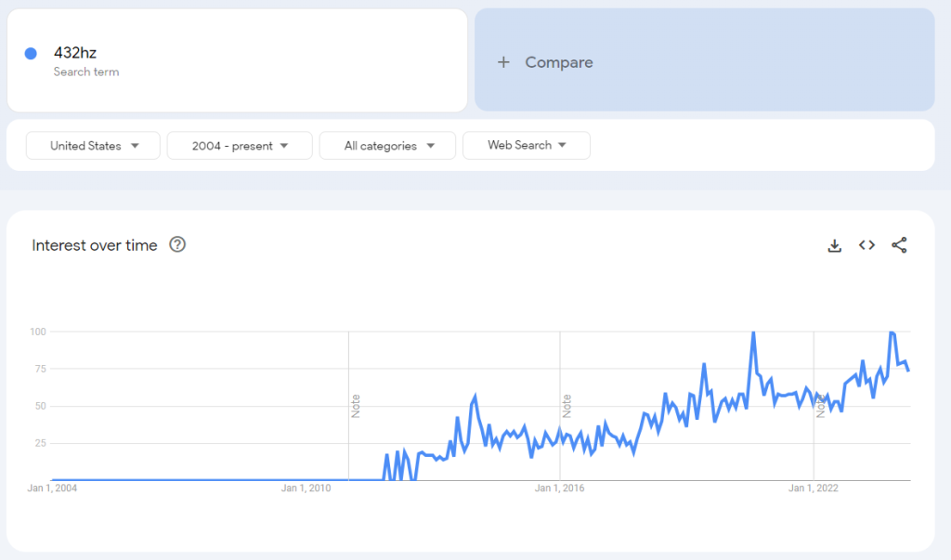Image resolution: width=951 pixels, height=560 pixels.
Task: Select the highest peak at the chart's right end
Action: 892,332
